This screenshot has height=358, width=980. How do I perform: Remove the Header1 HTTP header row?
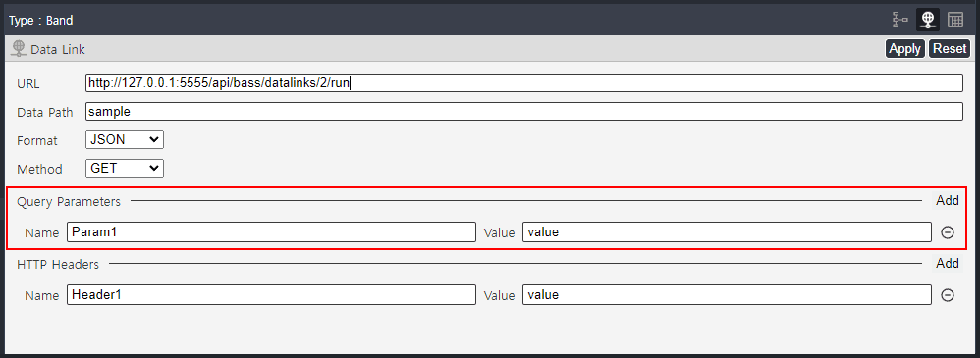(x=948, y=295)
